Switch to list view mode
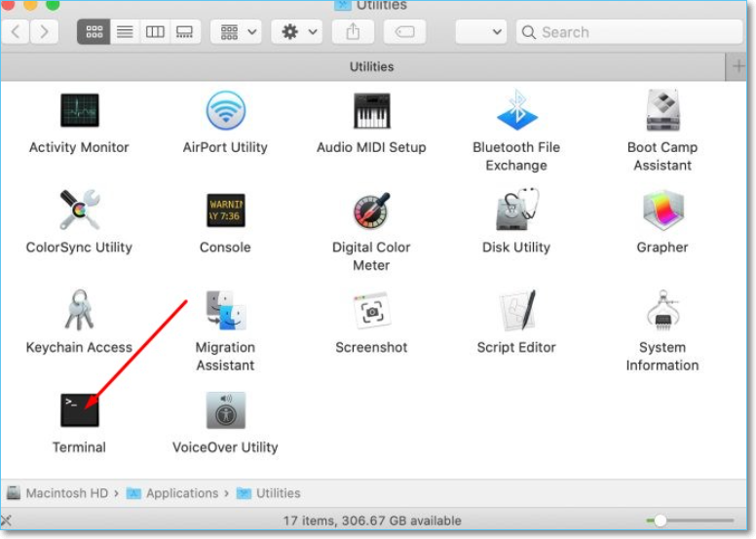The width and height of the screenshot is (756, 539). pos(125,32)
